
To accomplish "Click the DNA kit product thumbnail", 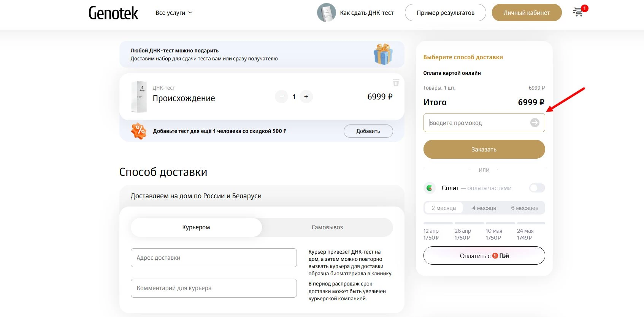I will (139, 96).
